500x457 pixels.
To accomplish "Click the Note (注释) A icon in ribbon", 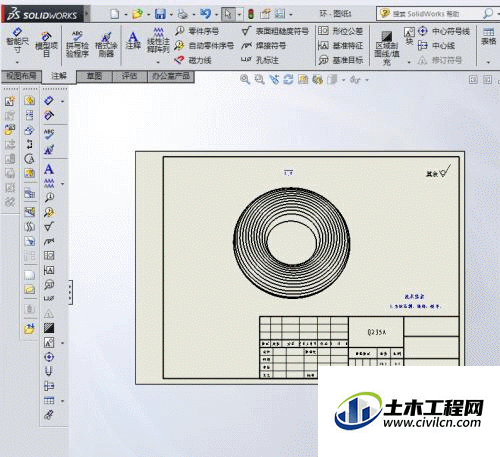I will tap(133, 40).
